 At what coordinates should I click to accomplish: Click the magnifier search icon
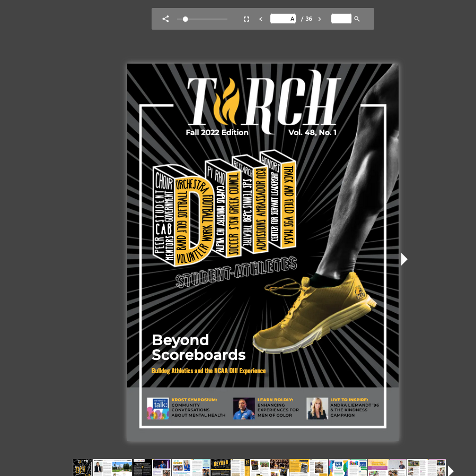coord(357,19)
